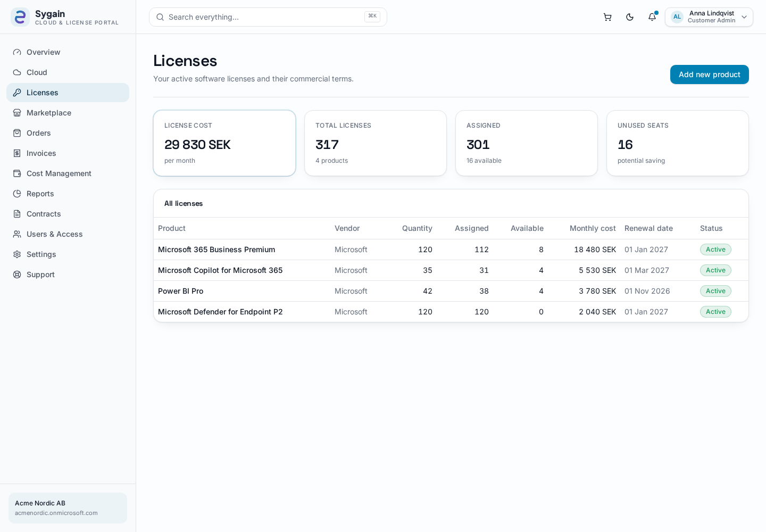View the Reports page
766x532 pixels.
tap(68, 194)
